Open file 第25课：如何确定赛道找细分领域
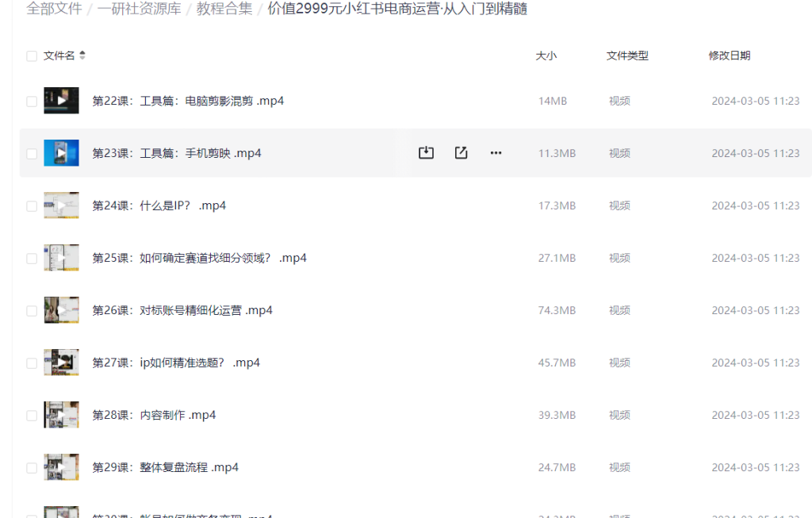 (199, 258)
